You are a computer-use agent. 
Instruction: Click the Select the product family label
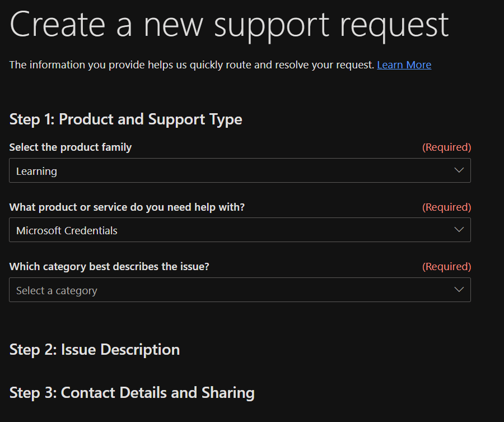coord(70,147)
